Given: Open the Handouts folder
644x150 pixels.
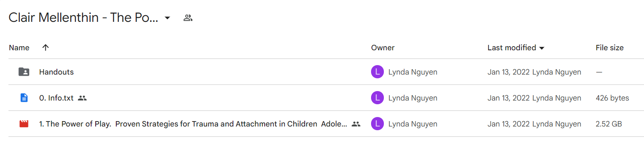Looking at the screenshot, I should [x=56, y=72].
